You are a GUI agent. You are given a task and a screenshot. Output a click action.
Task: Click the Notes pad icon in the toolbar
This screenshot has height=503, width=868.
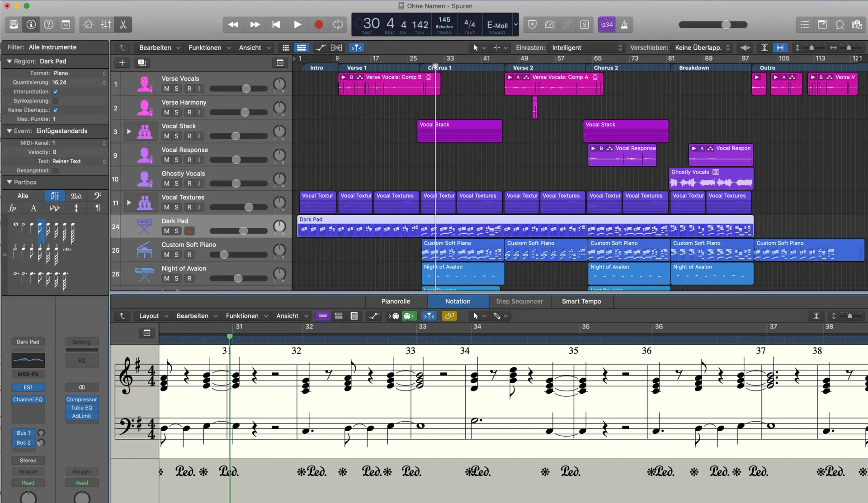point(822,24)
